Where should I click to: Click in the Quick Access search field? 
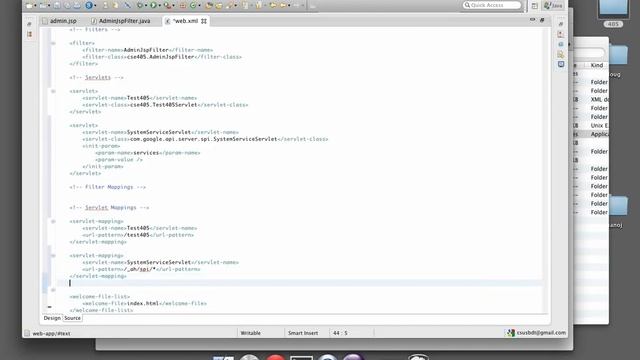[x=492, y=5]
